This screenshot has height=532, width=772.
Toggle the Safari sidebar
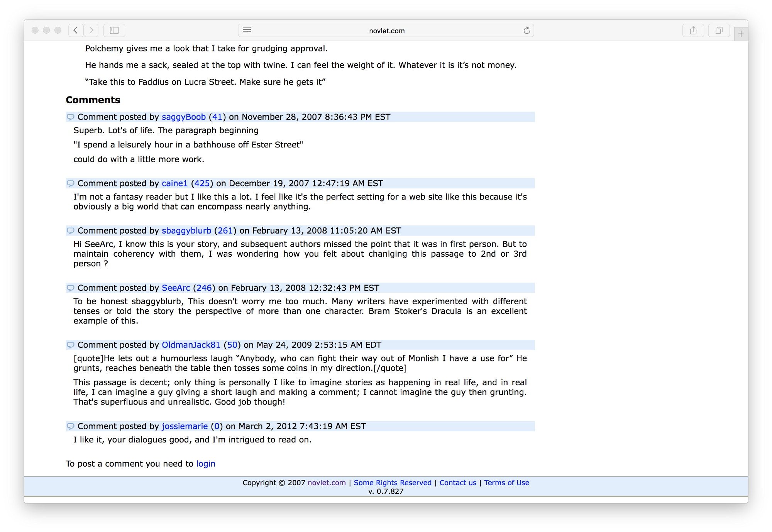point(114,30)
